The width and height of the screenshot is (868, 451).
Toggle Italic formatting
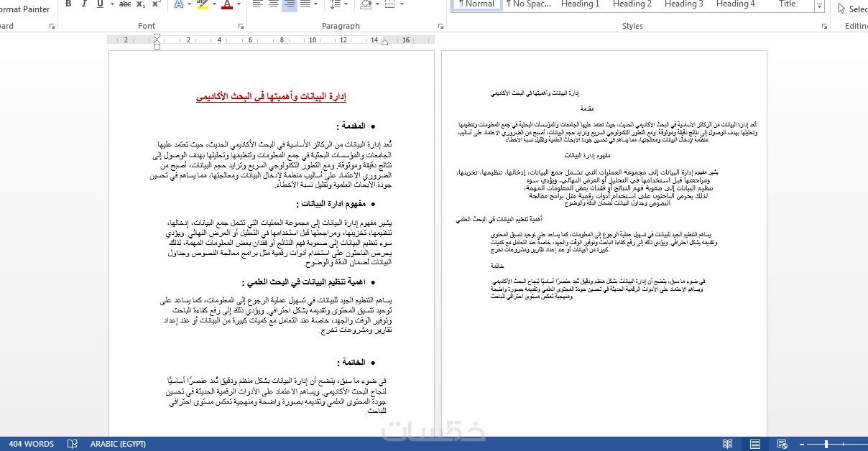pyautogui.click(x=84, y=4)
